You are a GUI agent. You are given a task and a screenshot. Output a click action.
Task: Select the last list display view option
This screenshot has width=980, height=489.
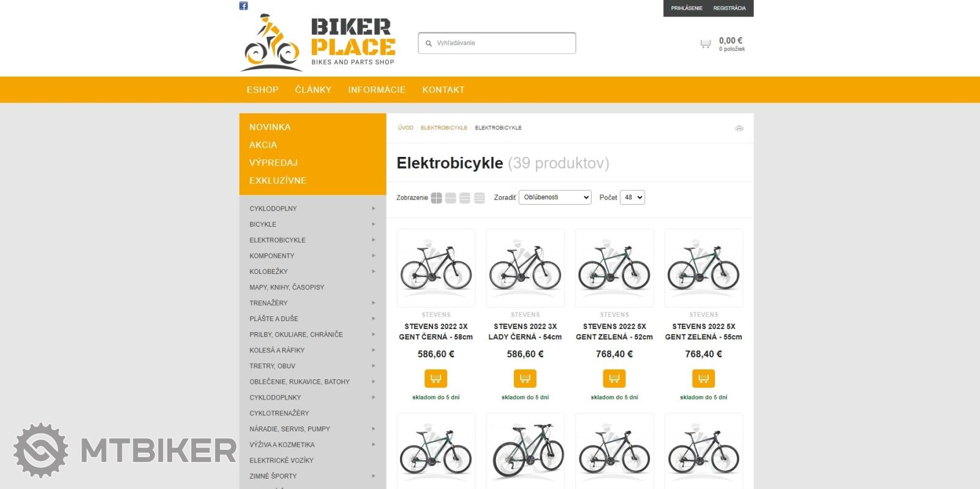coord(480,198)
